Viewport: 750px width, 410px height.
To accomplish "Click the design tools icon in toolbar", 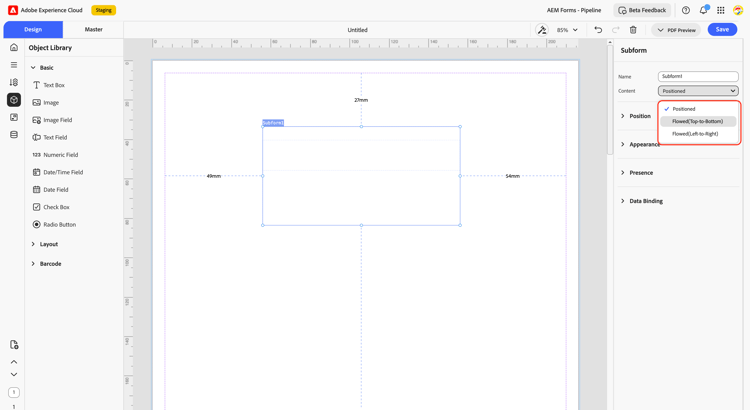I will coord(541,30).
